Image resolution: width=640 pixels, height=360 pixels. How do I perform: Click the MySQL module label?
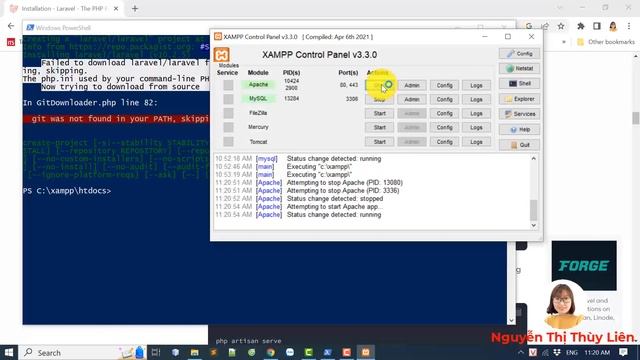(x=258, y=99)
